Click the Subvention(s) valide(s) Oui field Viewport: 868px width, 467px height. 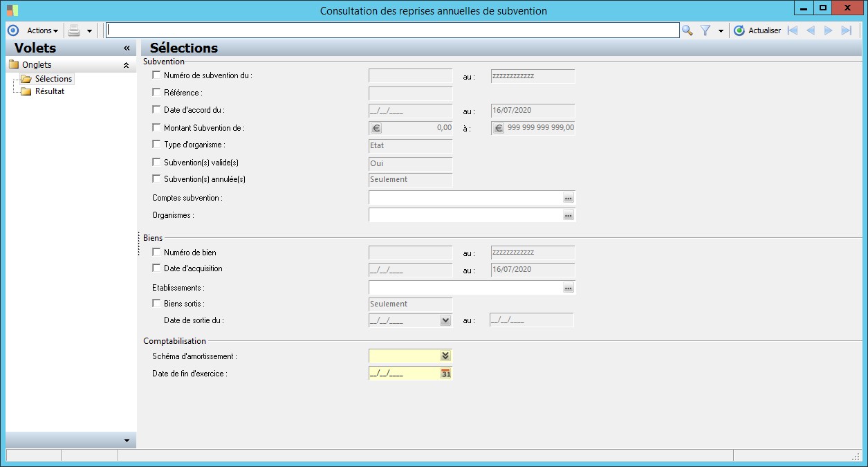pos(411,163)
